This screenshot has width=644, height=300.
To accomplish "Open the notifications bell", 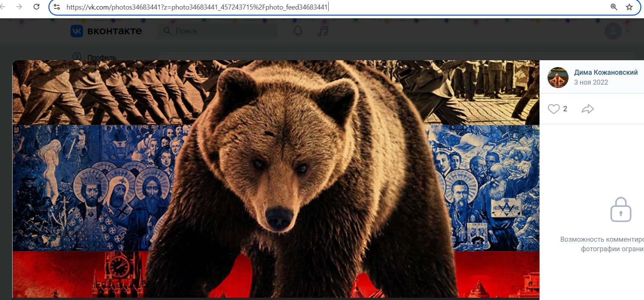I will click(298, 31).
